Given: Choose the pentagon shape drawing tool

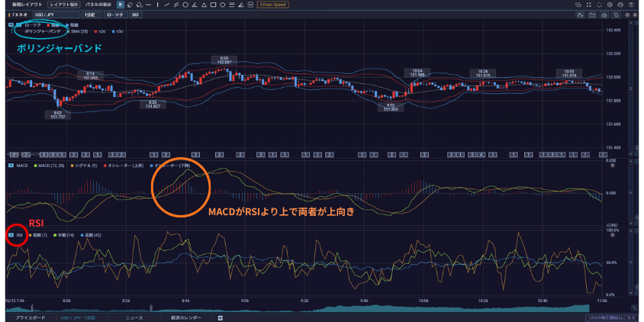Looking at the screenshot, I should pos(221,5).
